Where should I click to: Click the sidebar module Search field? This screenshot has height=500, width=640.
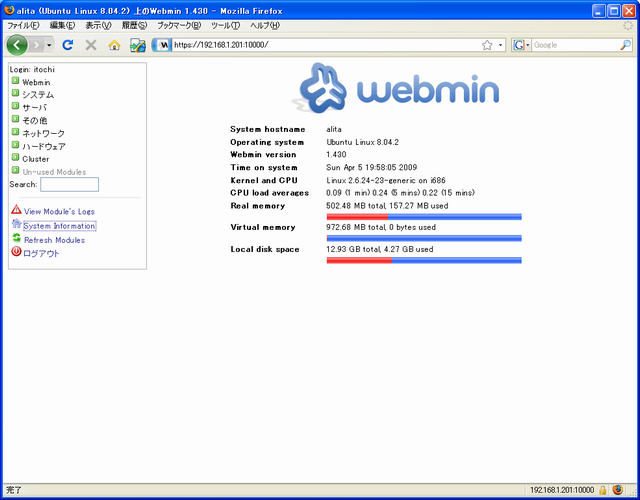point(69,184)
